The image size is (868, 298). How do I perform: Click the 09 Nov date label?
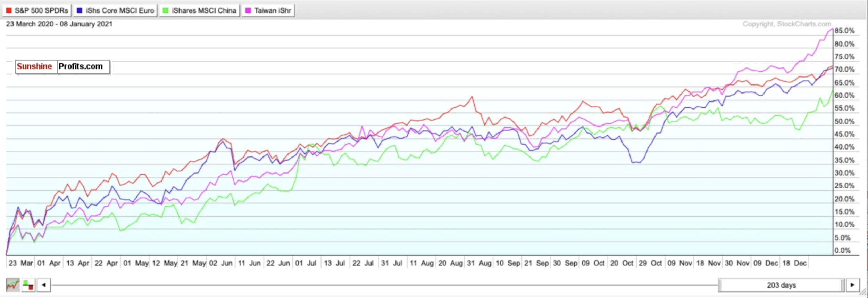click(680, 263)
